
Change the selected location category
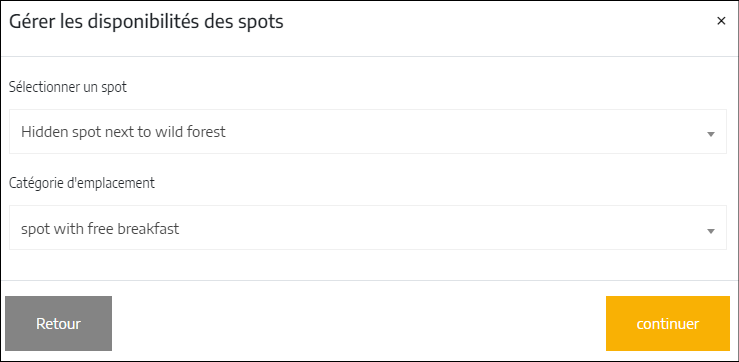click(x=368, y=228)
